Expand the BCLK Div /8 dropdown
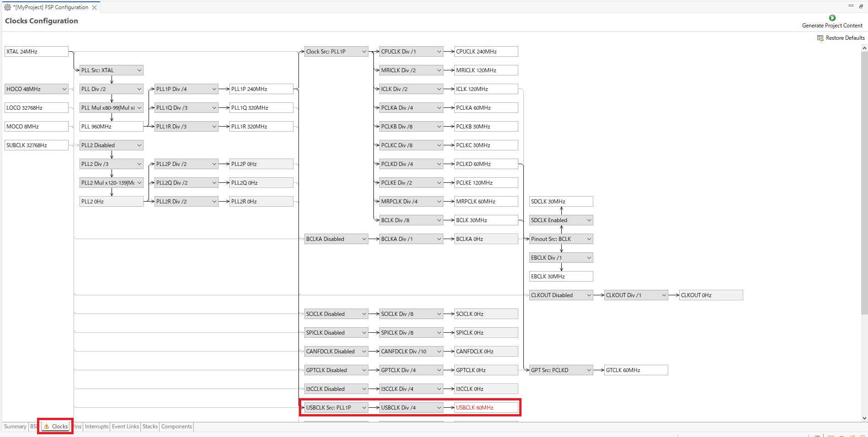 [x=411, y=220]
